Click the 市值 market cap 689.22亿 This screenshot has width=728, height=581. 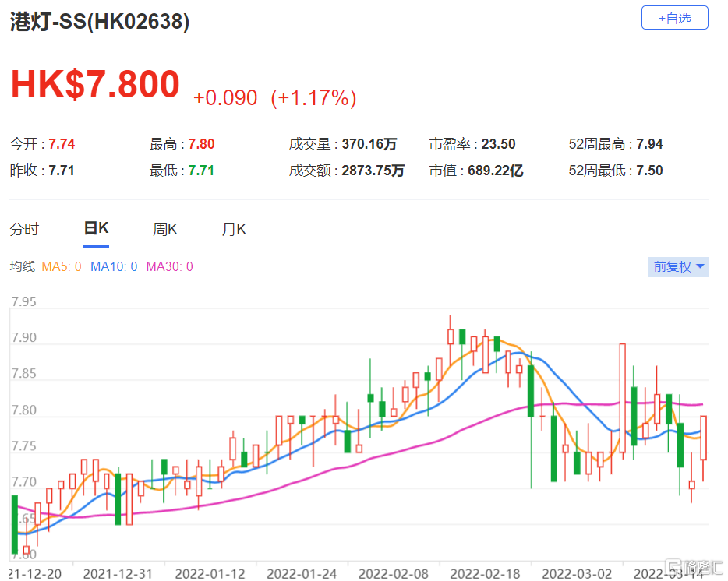point(496,171)
